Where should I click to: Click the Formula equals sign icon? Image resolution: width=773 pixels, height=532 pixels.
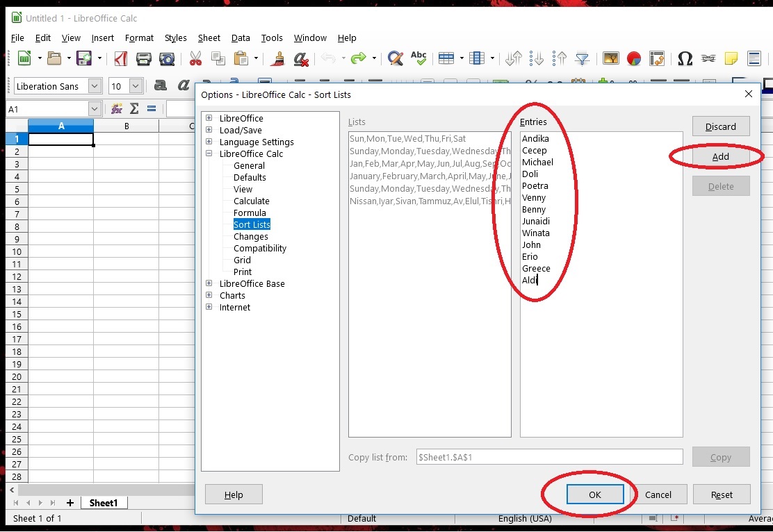coord(152,109)
